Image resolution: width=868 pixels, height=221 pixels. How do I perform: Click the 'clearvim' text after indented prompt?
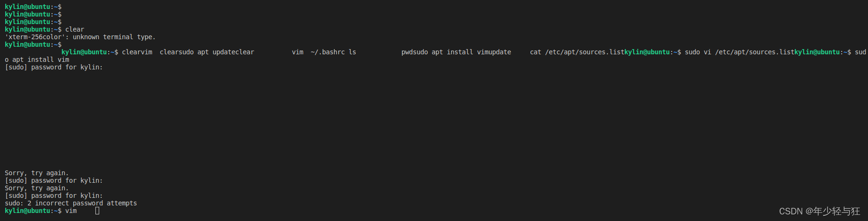tap(137, 52)
